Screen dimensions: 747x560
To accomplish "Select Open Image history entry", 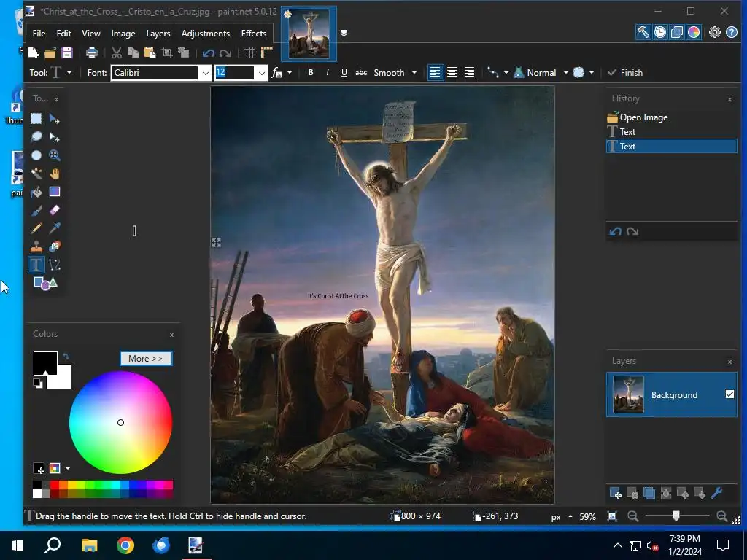I will point(671,117).
